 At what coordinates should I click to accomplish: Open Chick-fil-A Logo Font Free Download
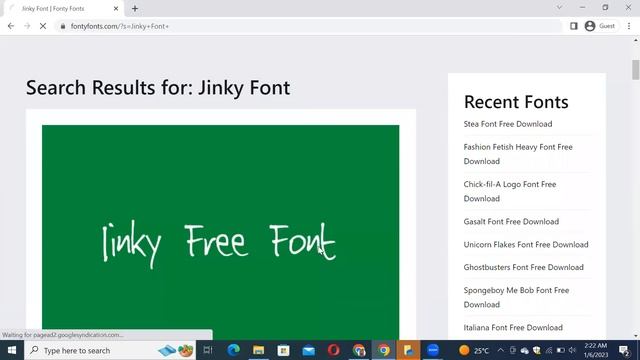510,191
